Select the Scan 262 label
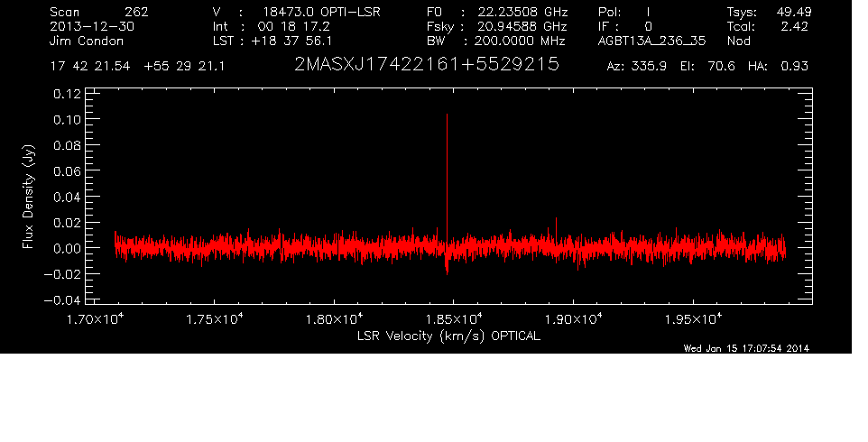The width and height of the screenshot is (868, 442). (x=98, y=12)
